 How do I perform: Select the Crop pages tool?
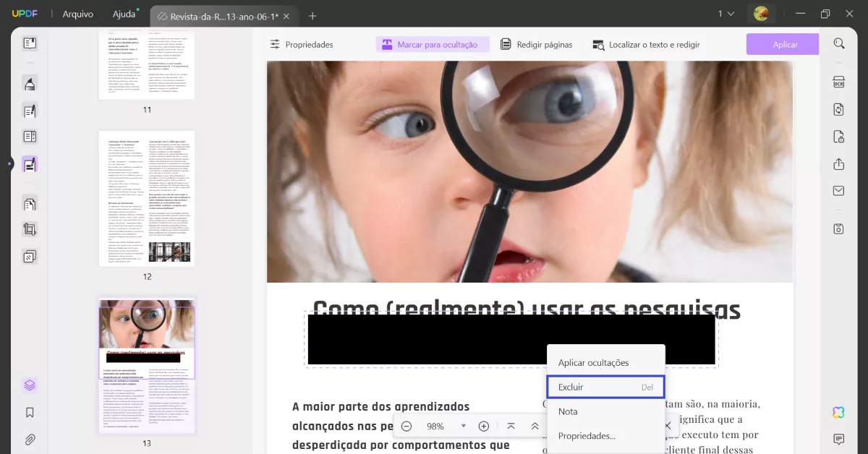(x=29, y=229)
